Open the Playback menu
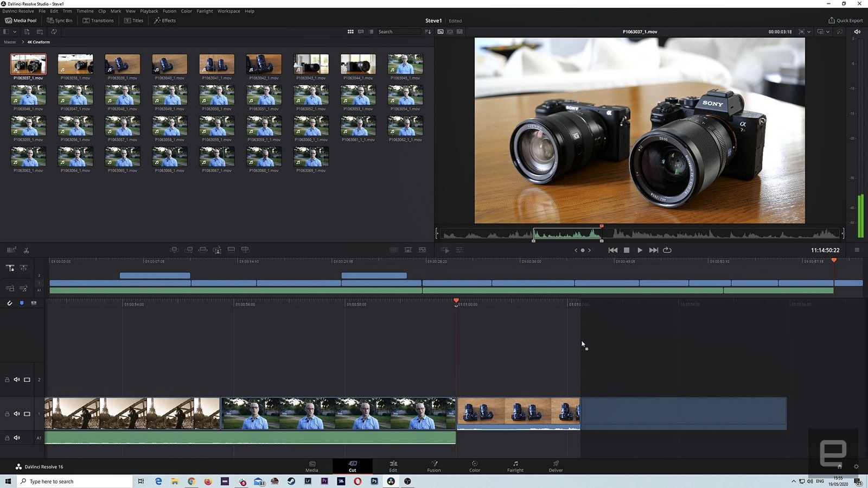Screen dimensions: 868x488 149,11
